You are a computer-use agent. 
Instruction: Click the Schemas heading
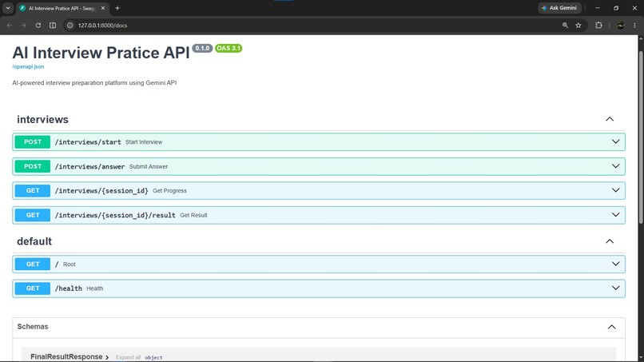33,327
